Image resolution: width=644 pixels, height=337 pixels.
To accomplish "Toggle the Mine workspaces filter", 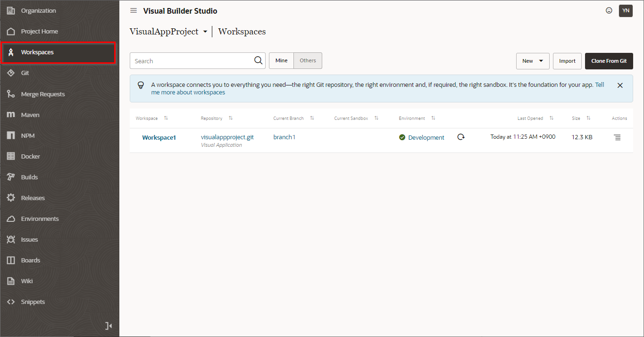I will pos(281,60).
